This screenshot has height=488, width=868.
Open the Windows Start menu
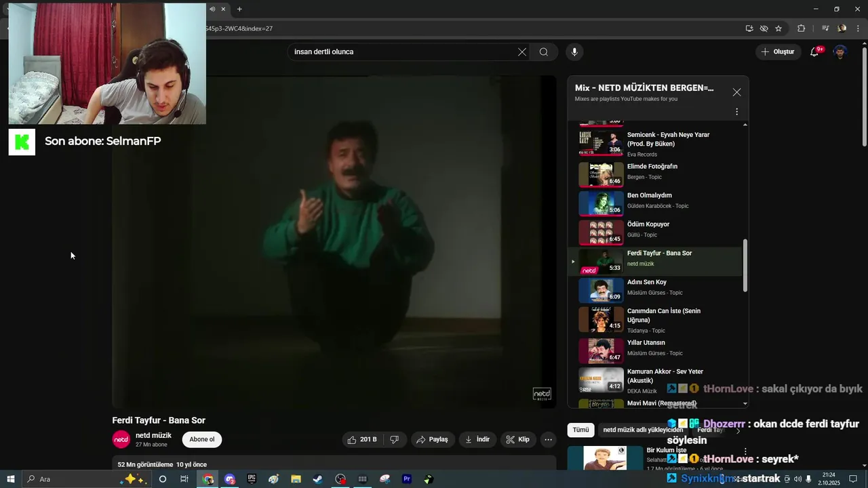coord(11,479)
